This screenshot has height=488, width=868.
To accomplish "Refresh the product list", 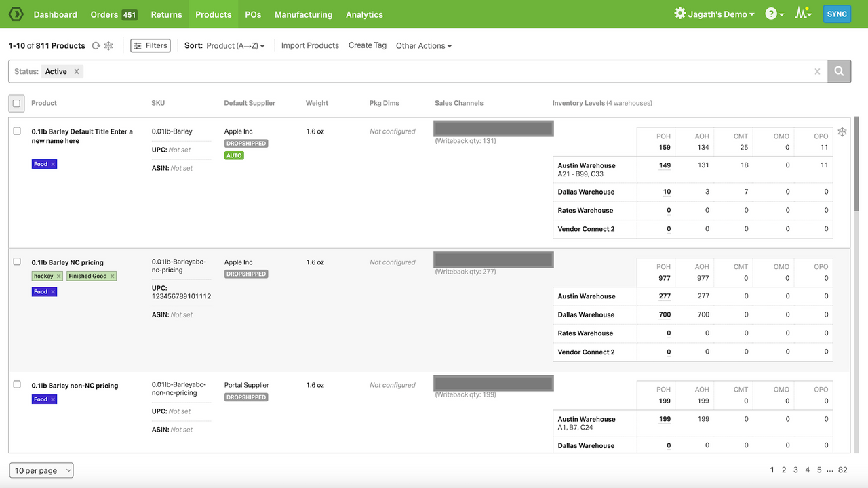I will pyautogui.click(x=96, y=45).
